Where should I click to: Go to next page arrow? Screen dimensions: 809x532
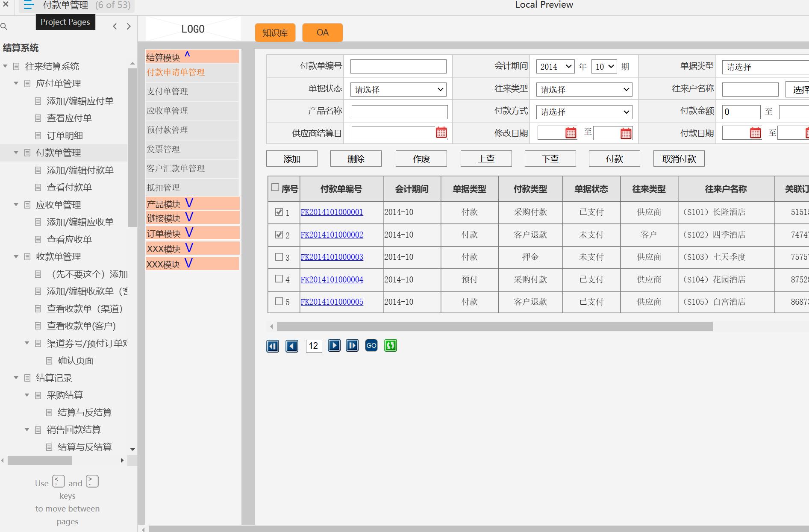tap(129, 26)
